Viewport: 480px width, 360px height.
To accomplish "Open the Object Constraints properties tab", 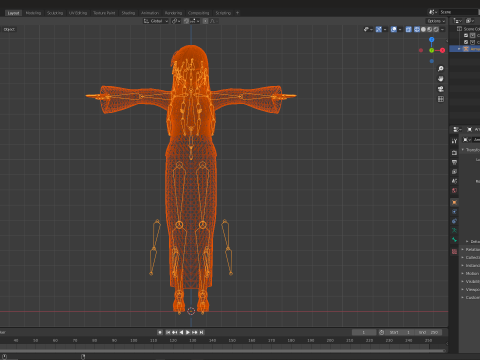I will (454, 221).
